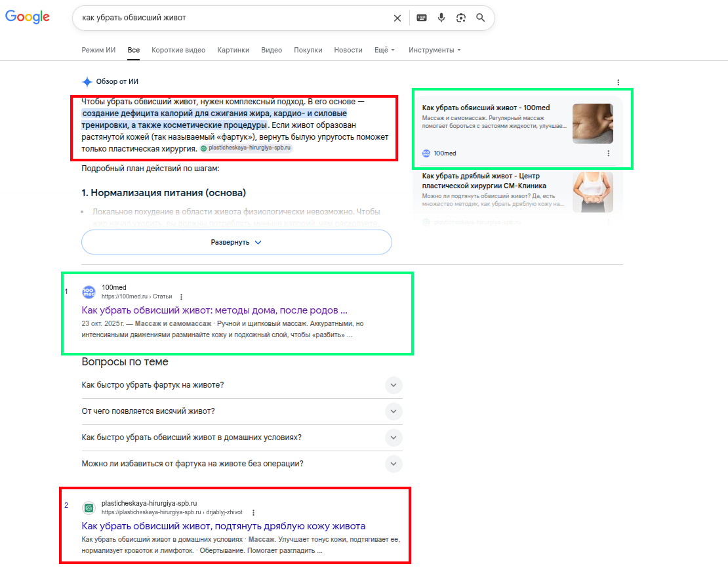Click the Развернуть button in AI overview
The height and width of the screenshot is (568, 728).
236,242
